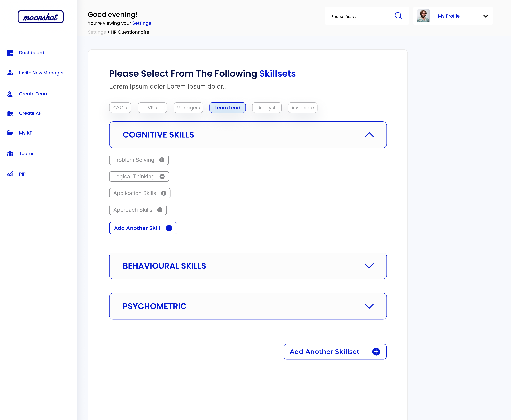Image resolution: width=511 pixels, height=420 pixels.
Task: Click the profile avatar photo
Action: coord(423,16)
